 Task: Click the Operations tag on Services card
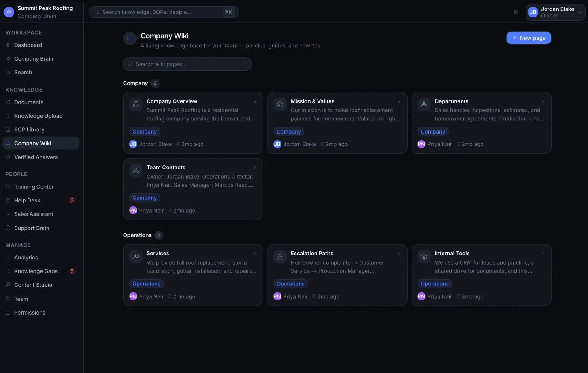pyautogui.click(x=146, y=284)
